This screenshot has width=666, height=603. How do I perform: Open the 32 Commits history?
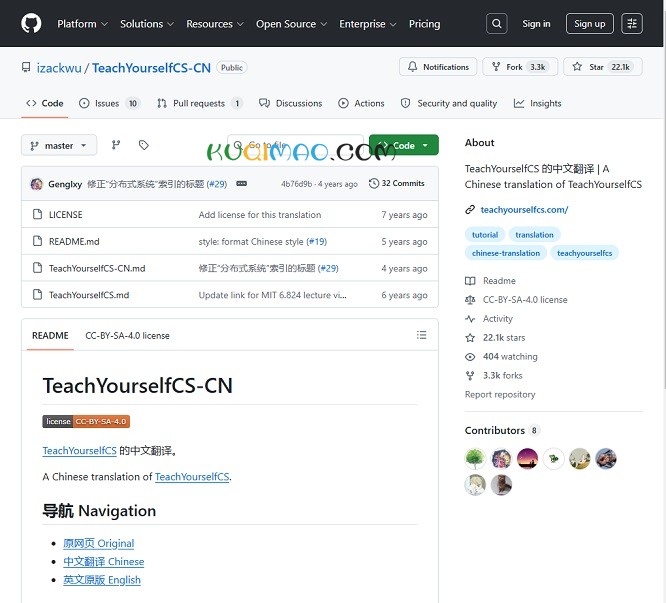coord(397,183)
